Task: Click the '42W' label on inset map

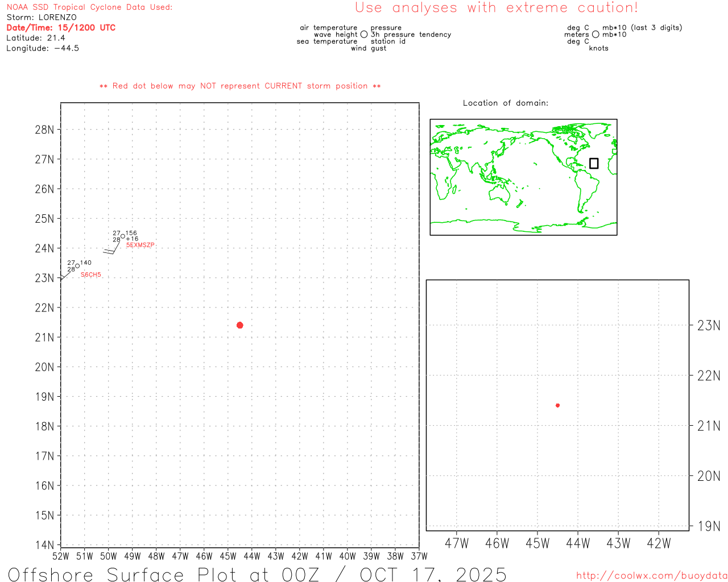Action: point(659,543)
